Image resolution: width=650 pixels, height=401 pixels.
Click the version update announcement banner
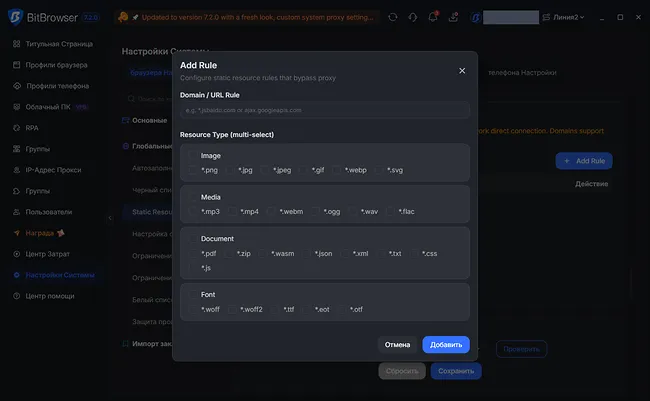247,17
